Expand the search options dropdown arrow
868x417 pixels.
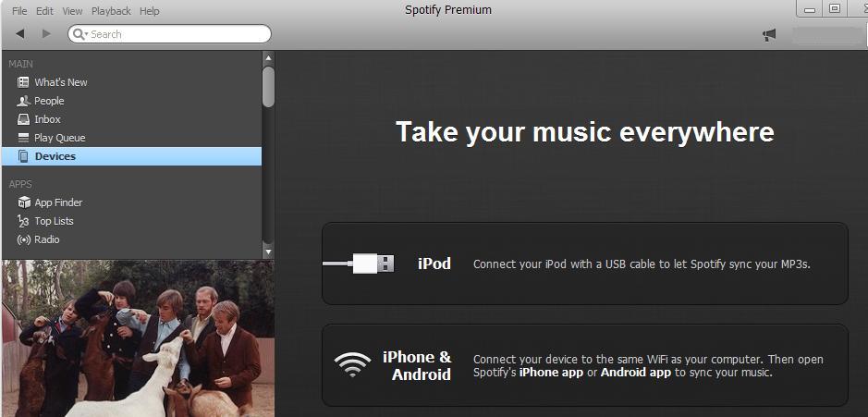click(87, 34)
